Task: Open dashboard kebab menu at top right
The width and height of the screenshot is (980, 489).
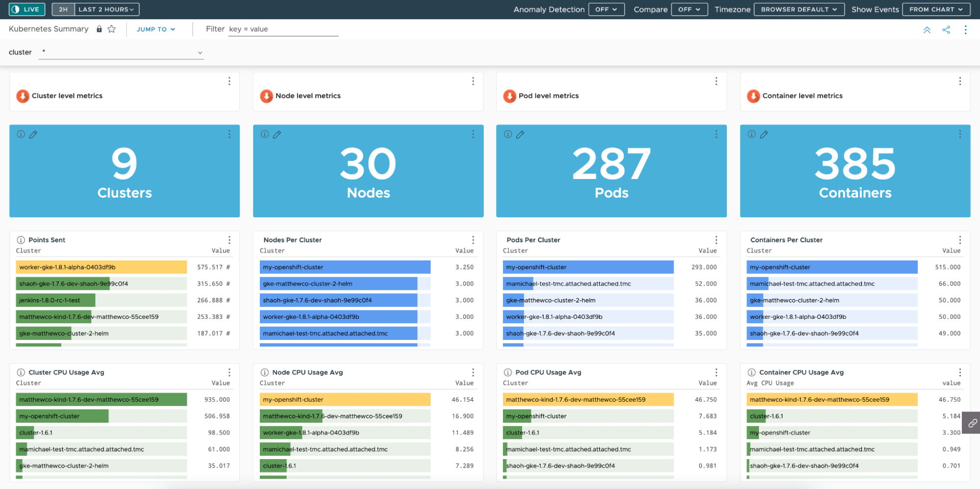Action: coord(965,30)
